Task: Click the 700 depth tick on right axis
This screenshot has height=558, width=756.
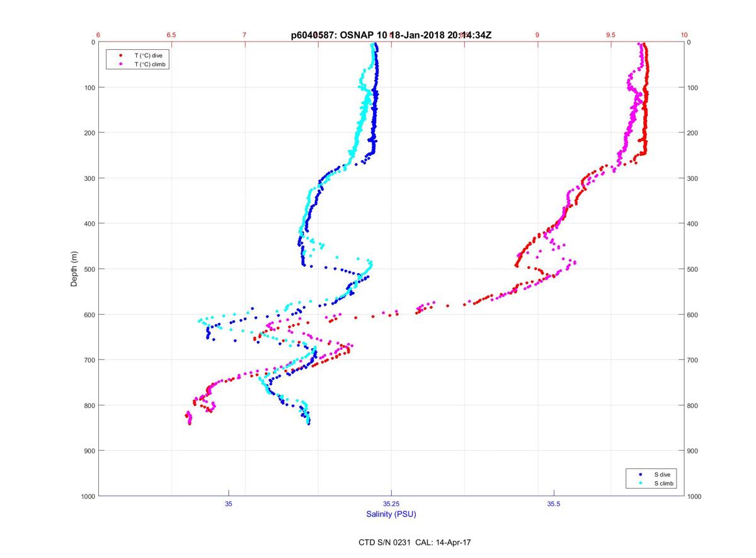Action: [x=692, y=360]
